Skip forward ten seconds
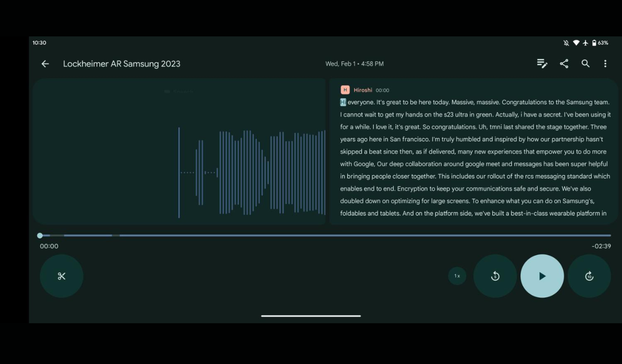 [589, 276]
